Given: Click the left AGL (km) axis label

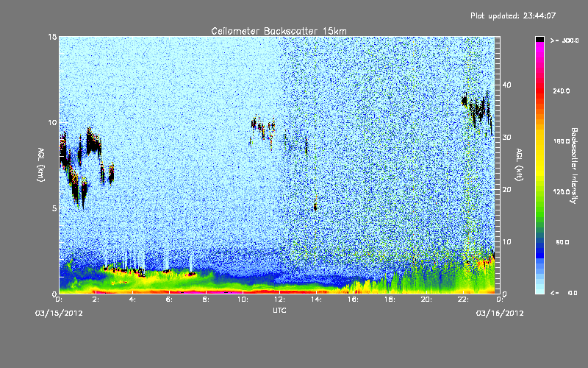Looking at the screenshot, I should pos(41,164).
